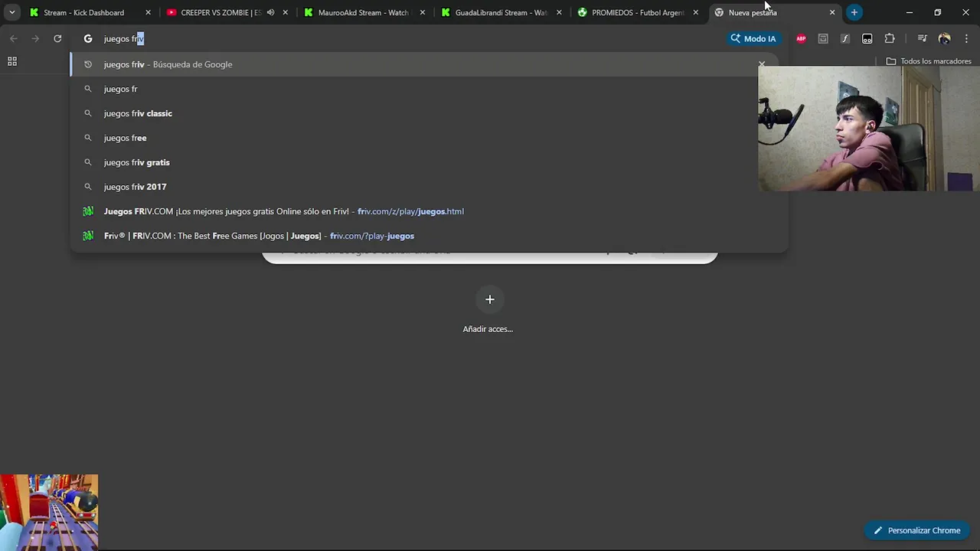Minimize the Chrome window

910,12
